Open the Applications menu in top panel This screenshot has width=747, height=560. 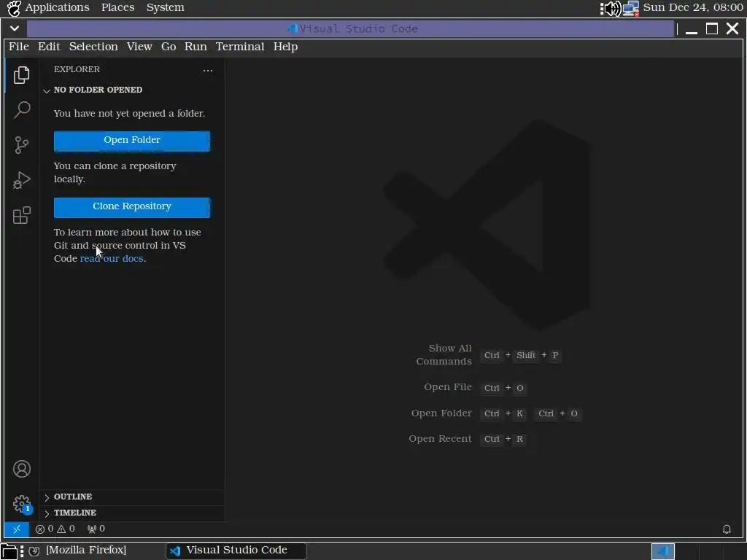(57, 7)
